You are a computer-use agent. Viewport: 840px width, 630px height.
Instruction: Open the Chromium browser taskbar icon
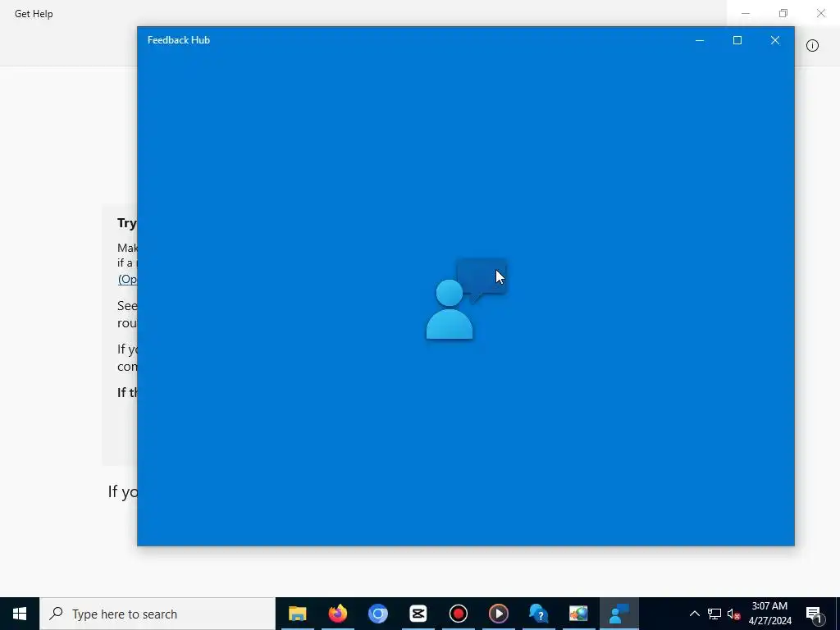[377, 614]
